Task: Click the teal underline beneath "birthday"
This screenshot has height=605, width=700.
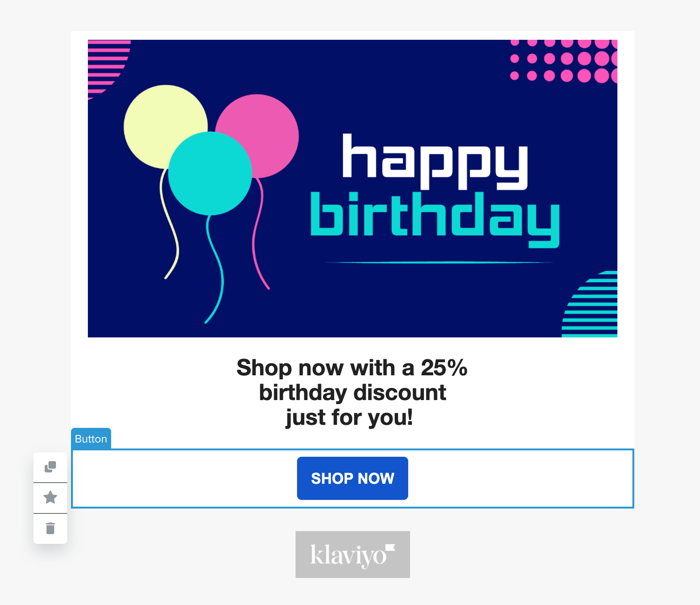Action: (x=438, y=262)
